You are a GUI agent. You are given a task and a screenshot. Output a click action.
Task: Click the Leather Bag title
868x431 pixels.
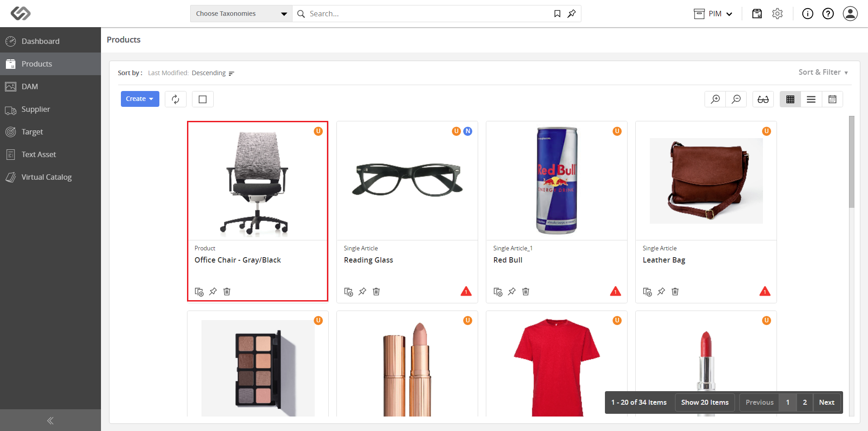point(664,260)
